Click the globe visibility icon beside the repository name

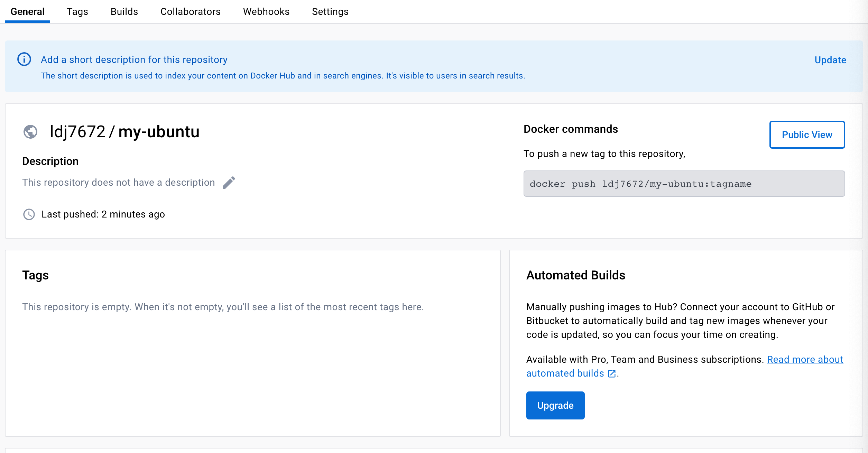tap(30, 132)
